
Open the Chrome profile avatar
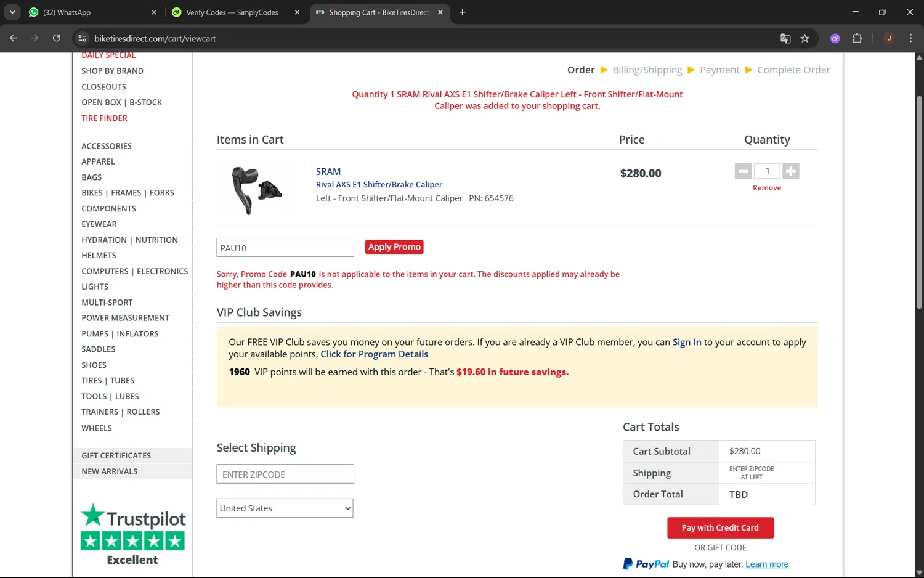[889, 38]
